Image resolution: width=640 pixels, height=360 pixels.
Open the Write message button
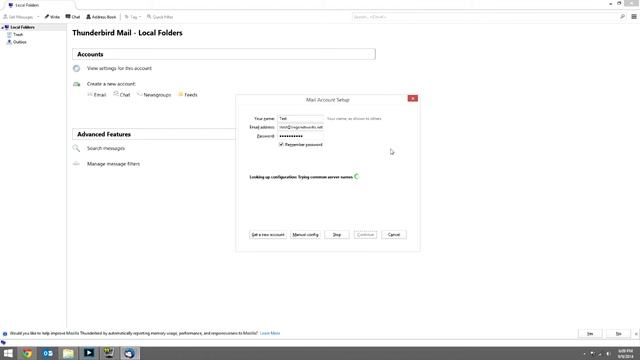(52, 17)
